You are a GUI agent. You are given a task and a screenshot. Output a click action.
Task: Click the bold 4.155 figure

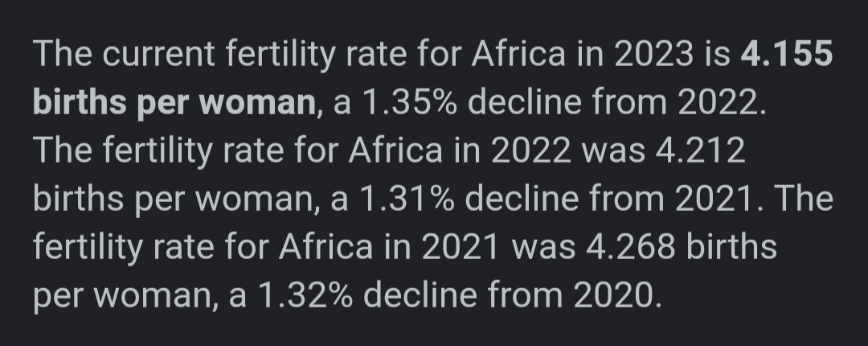pos(787,55)
